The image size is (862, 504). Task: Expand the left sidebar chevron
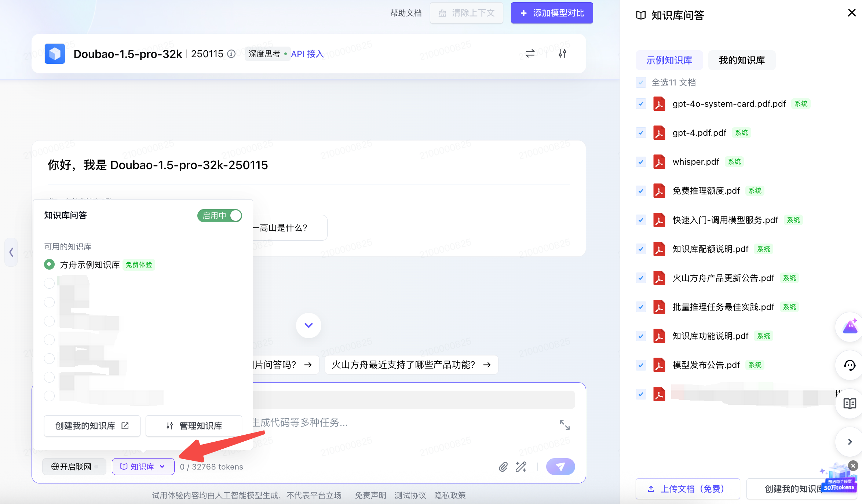pos(11,252)
